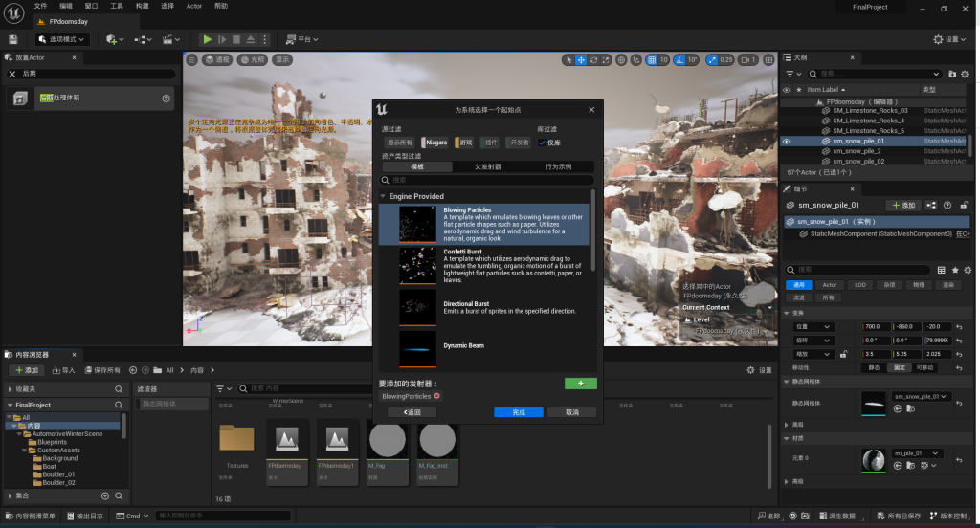Click the 光照 lit mode button
The height and width of the screenshot is (528, 980).
pyautogui.click(x=253, y=60)
